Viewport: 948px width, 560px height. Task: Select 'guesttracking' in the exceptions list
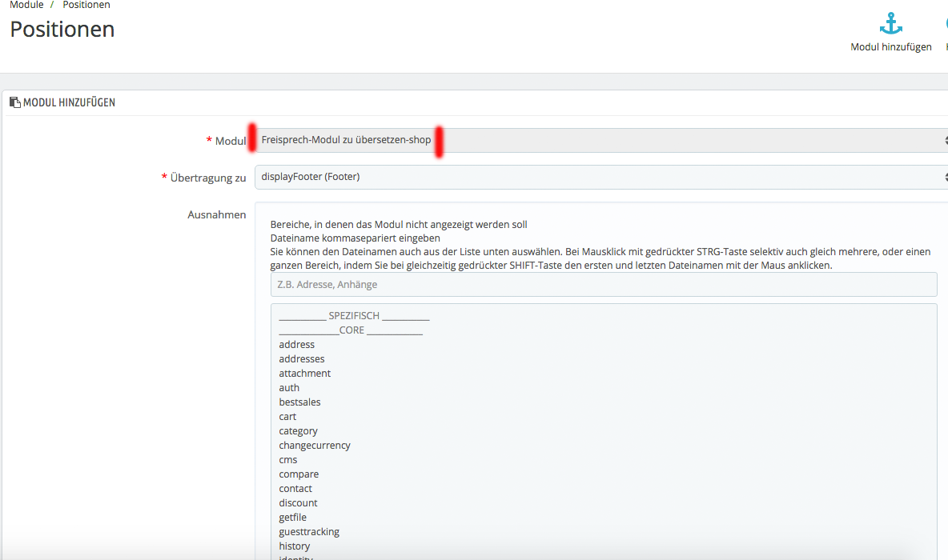click(309, 532)
